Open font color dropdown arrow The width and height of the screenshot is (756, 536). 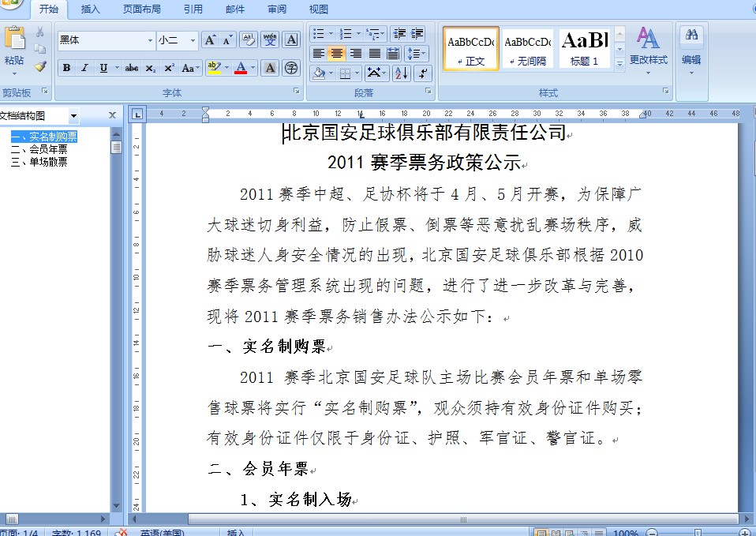(x=253, y=68)
